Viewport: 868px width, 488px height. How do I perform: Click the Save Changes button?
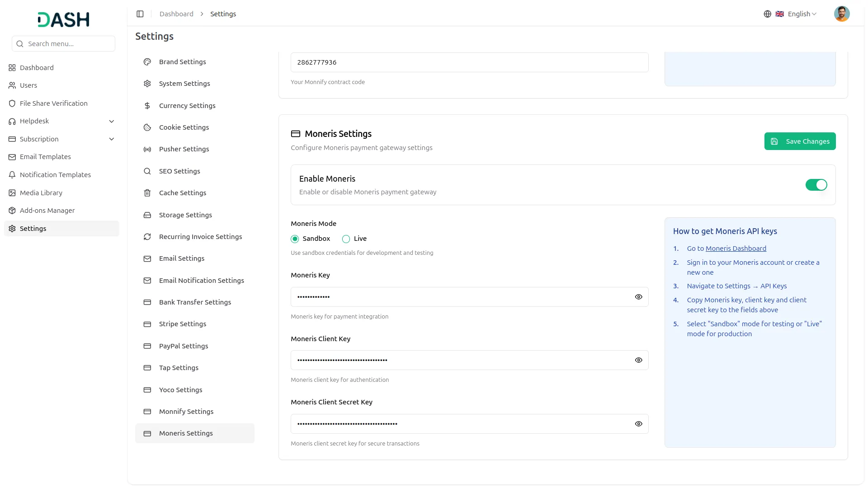(x=800, y=141)
